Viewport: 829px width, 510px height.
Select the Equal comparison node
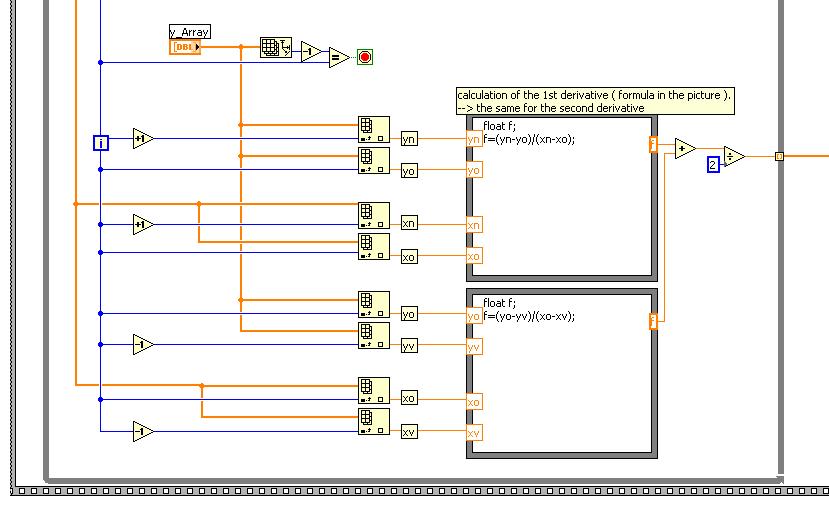coord(338,57)
